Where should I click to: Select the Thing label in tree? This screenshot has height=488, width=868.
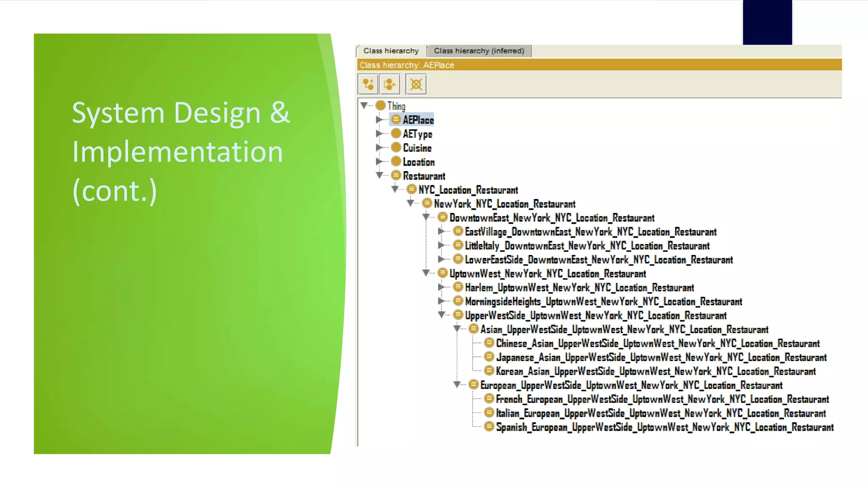coord(396,106)
